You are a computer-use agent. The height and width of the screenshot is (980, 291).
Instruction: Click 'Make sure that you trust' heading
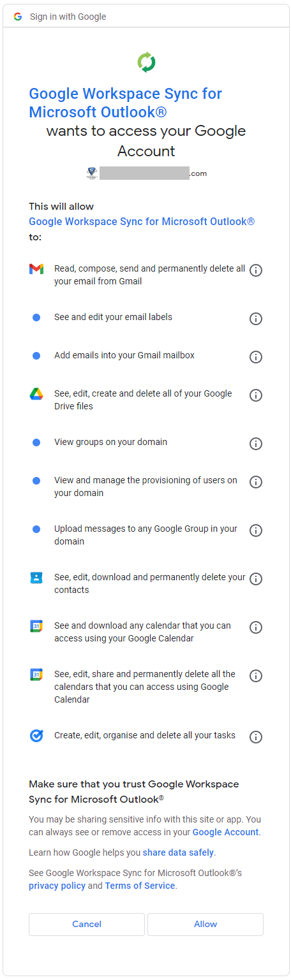point(134,791)
